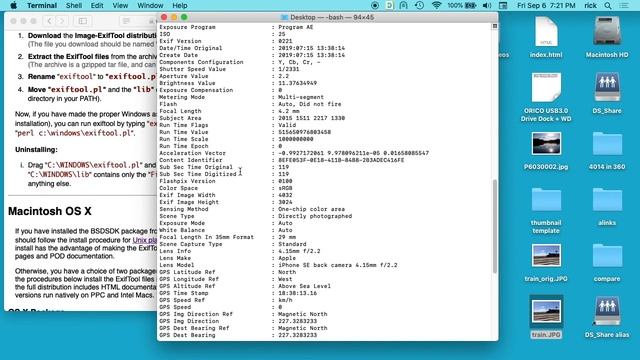This screenshot has height=360, width=640.
Task: Open the Help menu
Action: coord(180,5)
